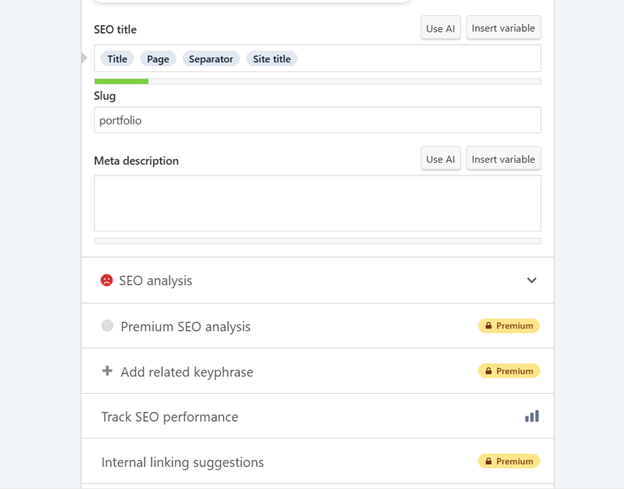Select the Separator variable tag
Screen dimensions: 624x489
pos(211,59)
